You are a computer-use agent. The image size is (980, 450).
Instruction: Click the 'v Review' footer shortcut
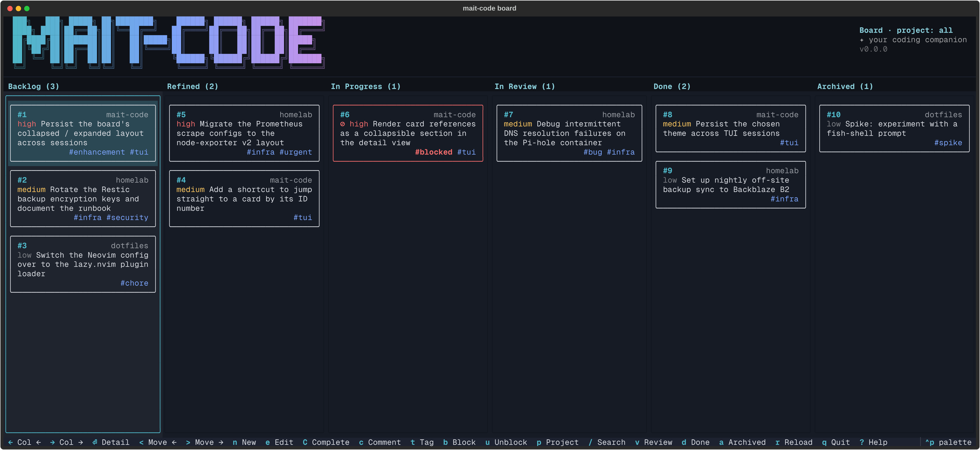[x=654, y=442]
